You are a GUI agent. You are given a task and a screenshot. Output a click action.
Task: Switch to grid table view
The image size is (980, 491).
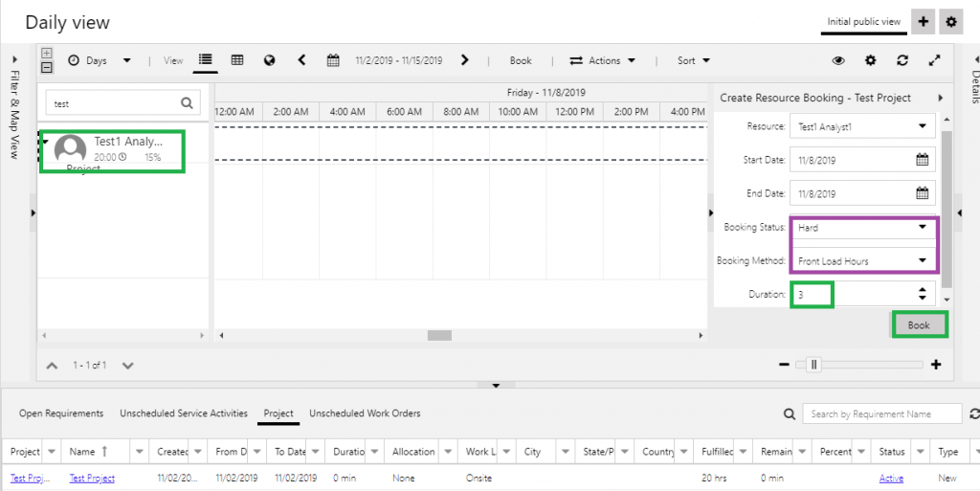pyautogui.click(x=237, y=60)
